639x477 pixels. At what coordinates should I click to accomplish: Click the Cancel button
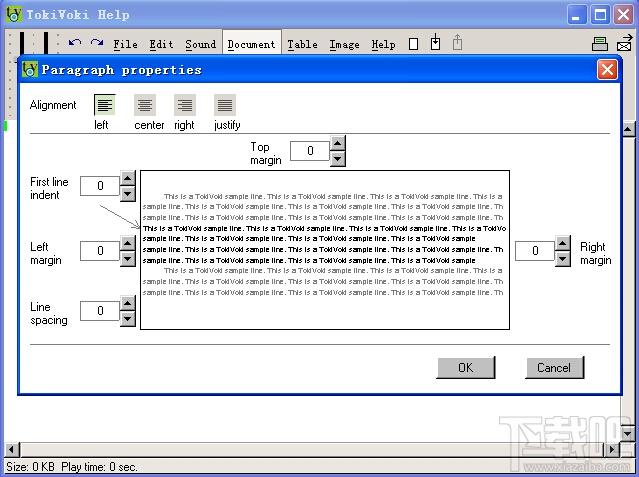point(554,367)
